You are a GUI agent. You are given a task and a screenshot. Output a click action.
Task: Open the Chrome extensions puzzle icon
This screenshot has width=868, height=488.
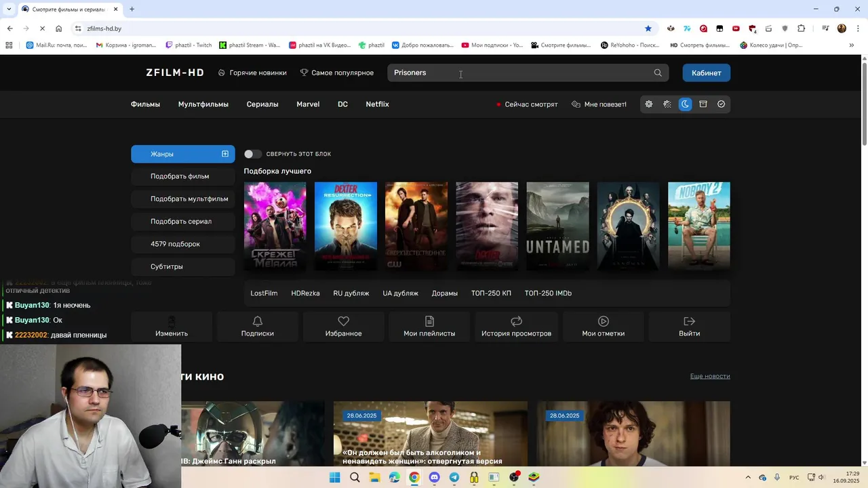coord(802,28)
